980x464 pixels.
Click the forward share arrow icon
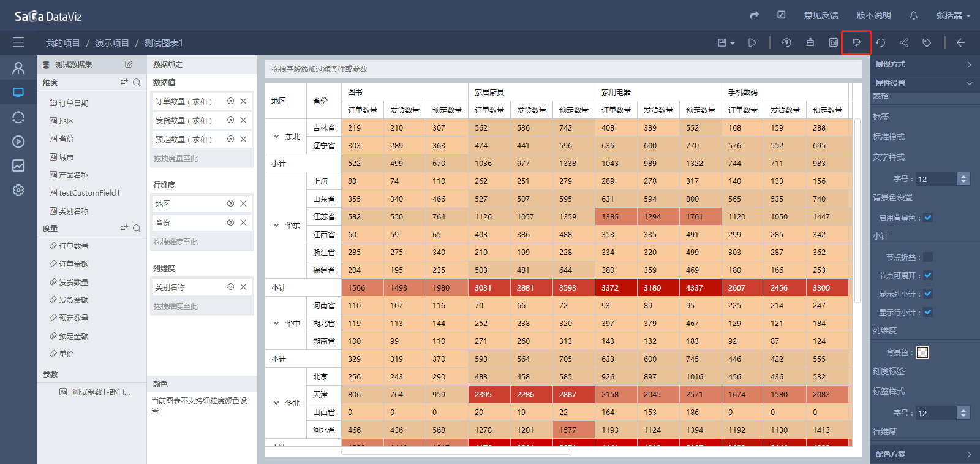pos(755,15)
